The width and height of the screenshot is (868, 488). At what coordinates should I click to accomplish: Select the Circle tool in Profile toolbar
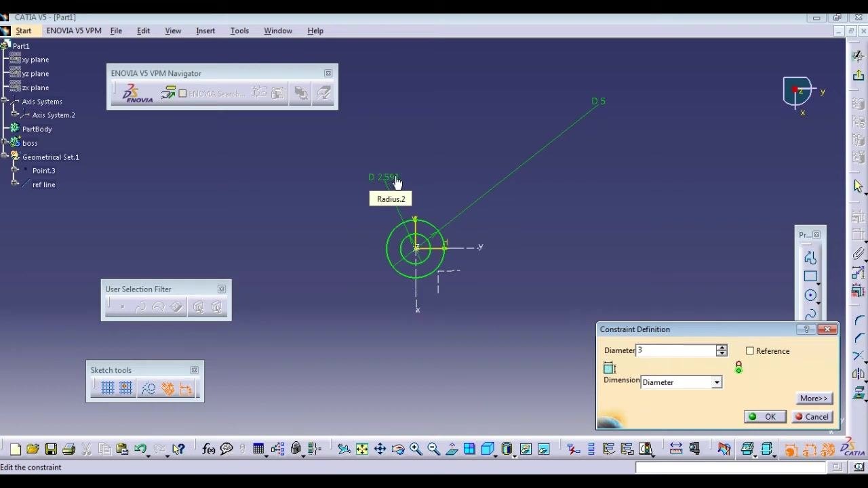click(810, 295)
